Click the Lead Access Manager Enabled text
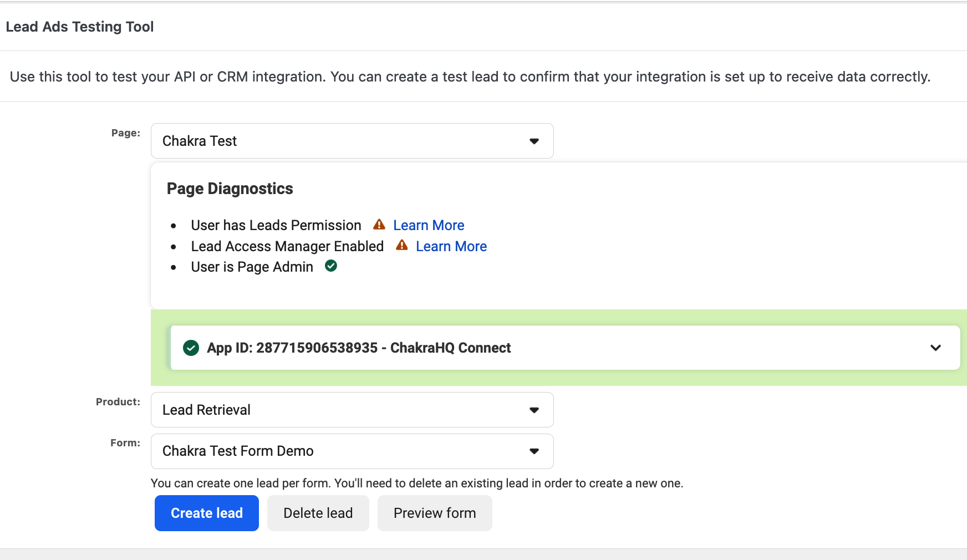Screen dimensions: 967x560 (x=287, y=246)
